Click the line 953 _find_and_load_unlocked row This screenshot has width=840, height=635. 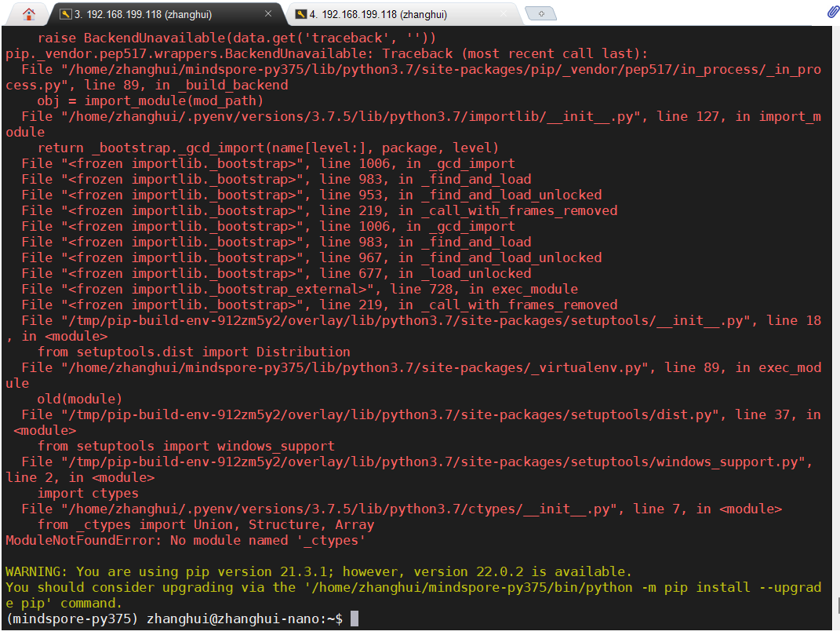[312, 195]
